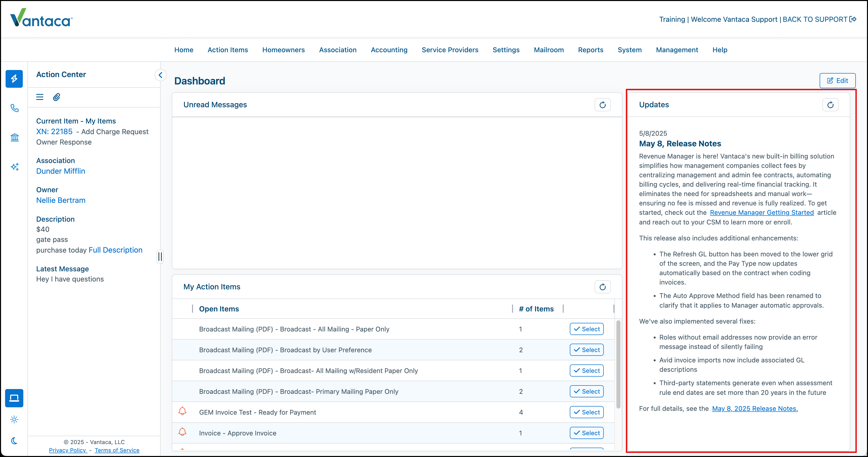Viewport: 868px width, 457px height.
Task: Open the sparkle AI icon in sidebar
Action: pos(14,167)
